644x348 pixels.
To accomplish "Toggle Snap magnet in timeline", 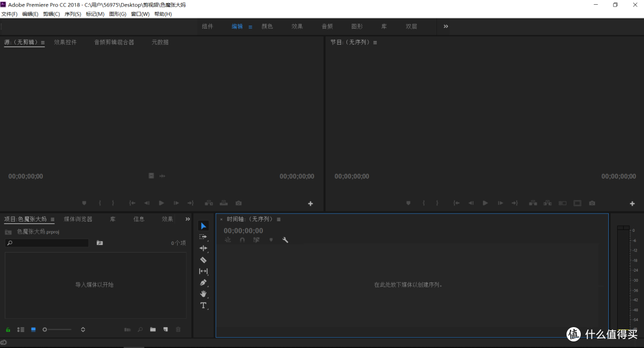I will click(x=242, y=240).
